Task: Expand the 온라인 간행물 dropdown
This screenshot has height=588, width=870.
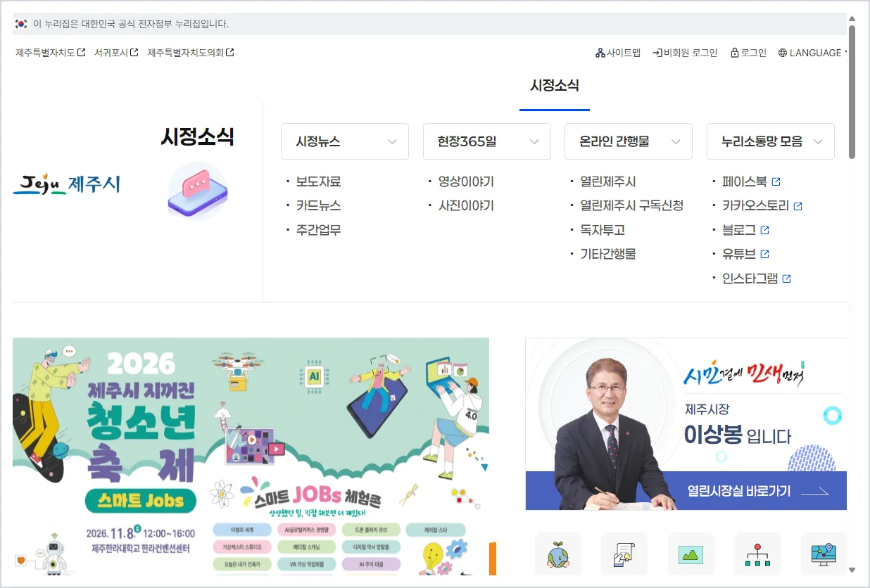Action: tap(629, 141)
